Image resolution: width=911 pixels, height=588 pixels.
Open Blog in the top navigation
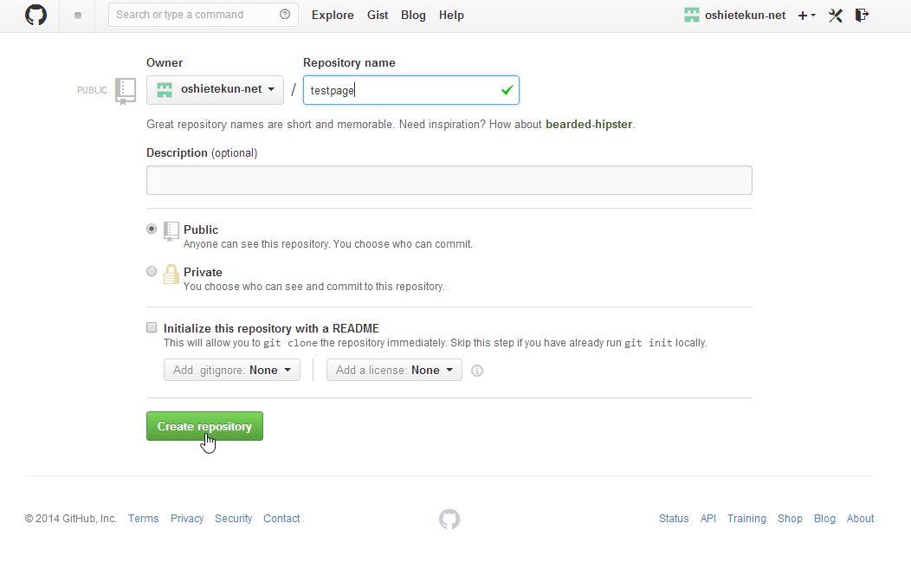coord(413,15)
